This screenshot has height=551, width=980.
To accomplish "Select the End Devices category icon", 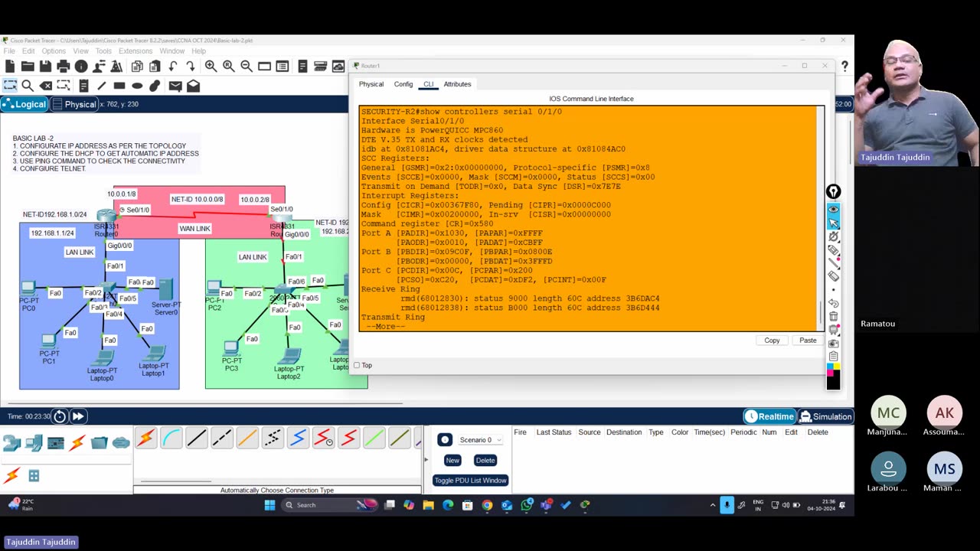I will [x=34, y=443].
